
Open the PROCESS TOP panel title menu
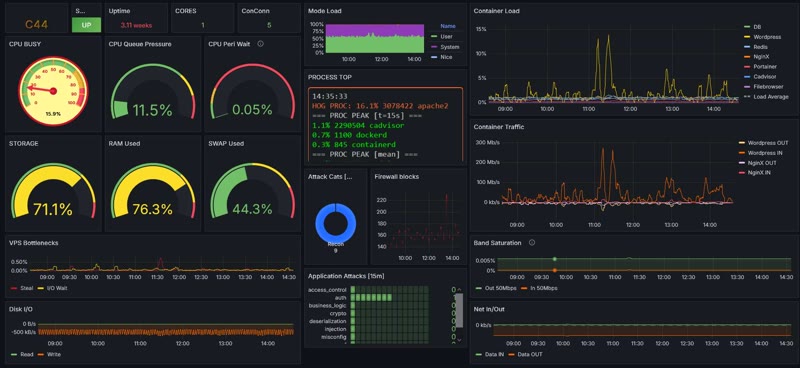pyautogui.click(x=330, y=77)
